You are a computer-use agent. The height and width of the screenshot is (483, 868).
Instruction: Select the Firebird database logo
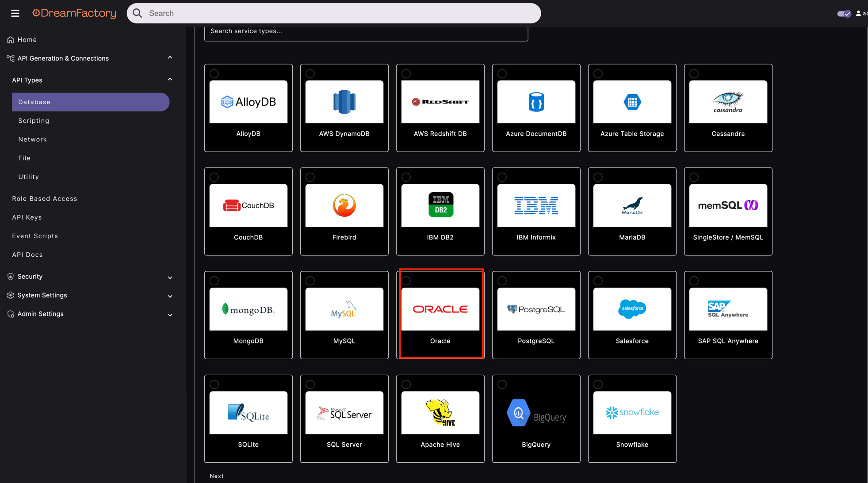[x=344, y=205]
